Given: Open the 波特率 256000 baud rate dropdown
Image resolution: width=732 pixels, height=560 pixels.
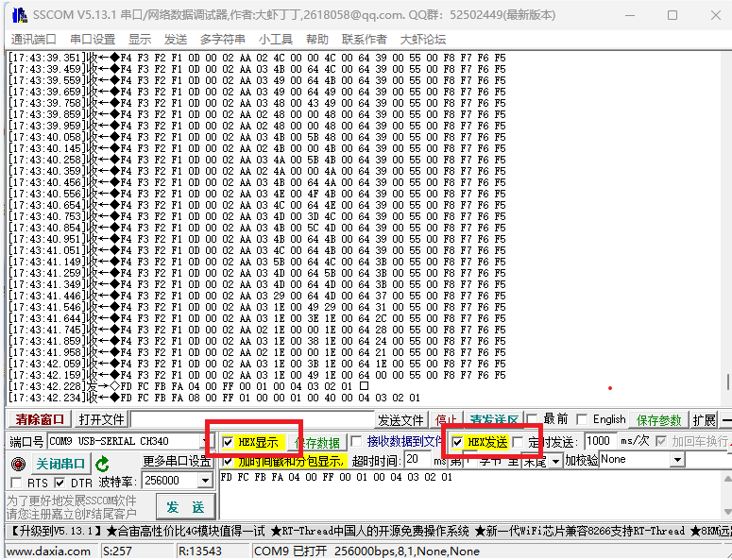Looking at the screenshot, I should pos(205,480).
